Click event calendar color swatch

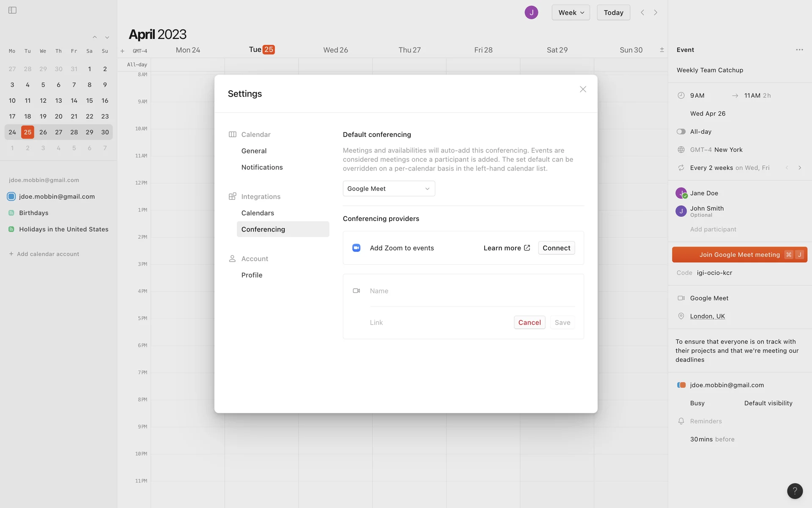(x=681, y=385)
